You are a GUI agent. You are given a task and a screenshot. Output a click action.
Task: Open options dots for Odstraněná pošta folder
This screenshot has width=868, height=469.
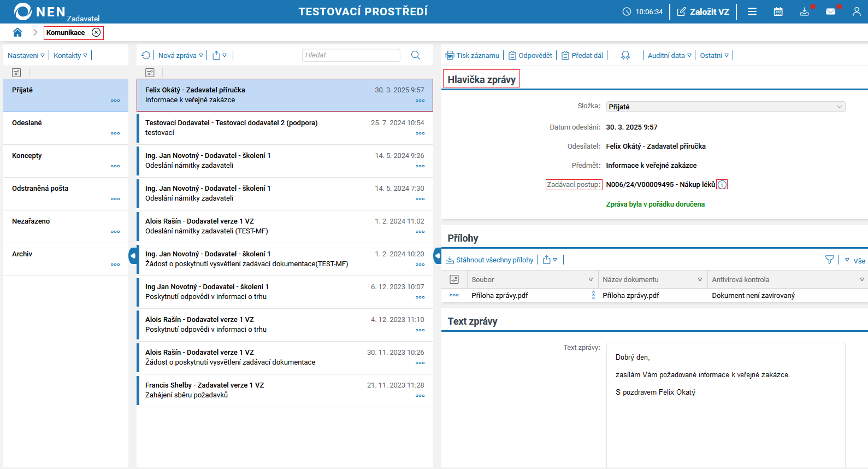coord(115,199)
